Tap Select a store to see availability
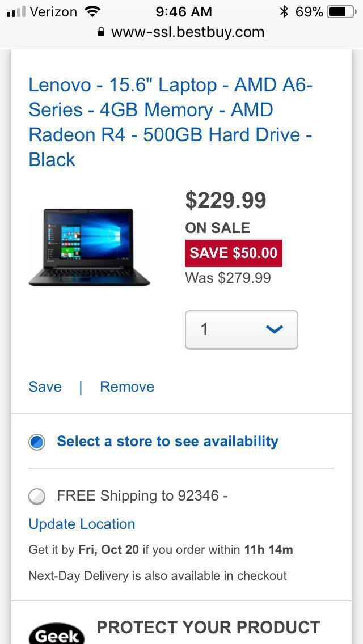The height and width of the screenshot is (644, 363). click(x=168, y=441)
